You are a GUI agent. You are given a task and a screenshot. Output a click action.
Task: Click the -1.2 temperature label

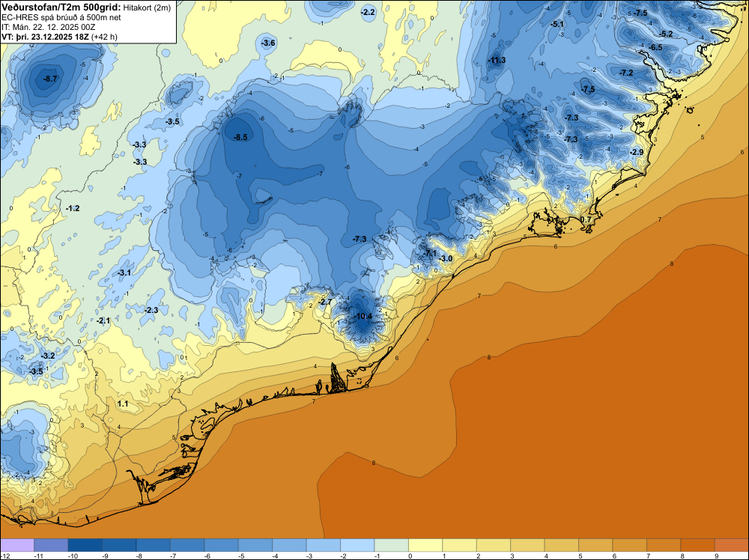pyautogui.click(x=73, y=209)
